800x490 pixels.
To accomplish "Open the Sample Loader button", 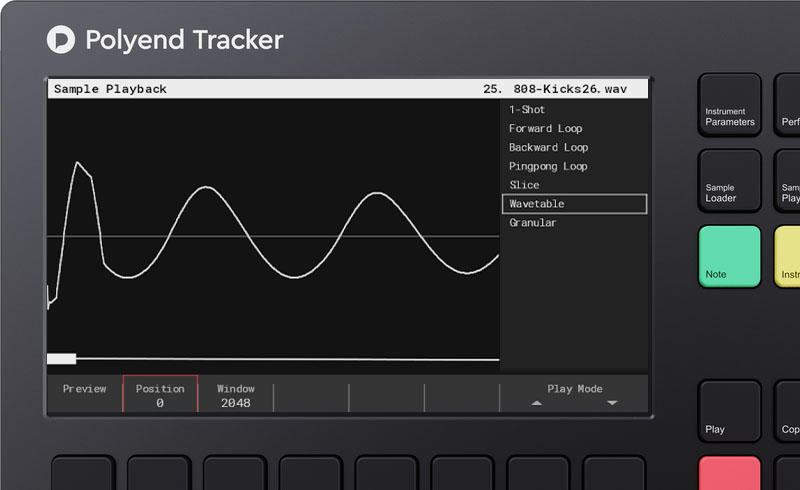I will [x=730, y=181].
